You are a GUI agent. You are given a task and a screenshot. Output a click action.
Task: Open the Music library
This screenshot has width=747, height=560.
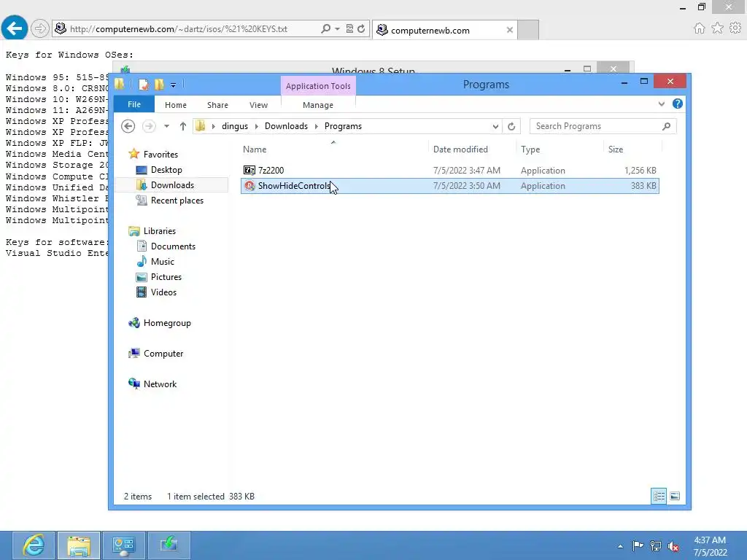[163, 262]
